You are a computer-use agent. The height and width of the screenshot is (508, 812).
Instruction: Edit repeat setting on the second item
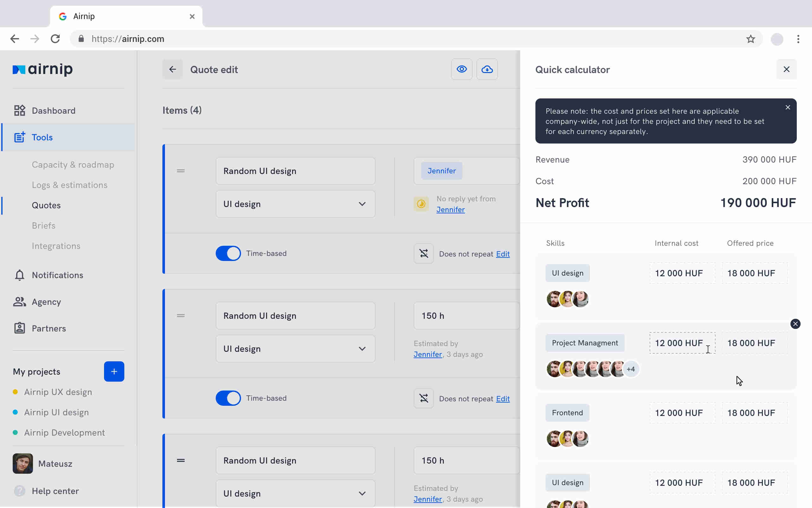click(503, 399)
